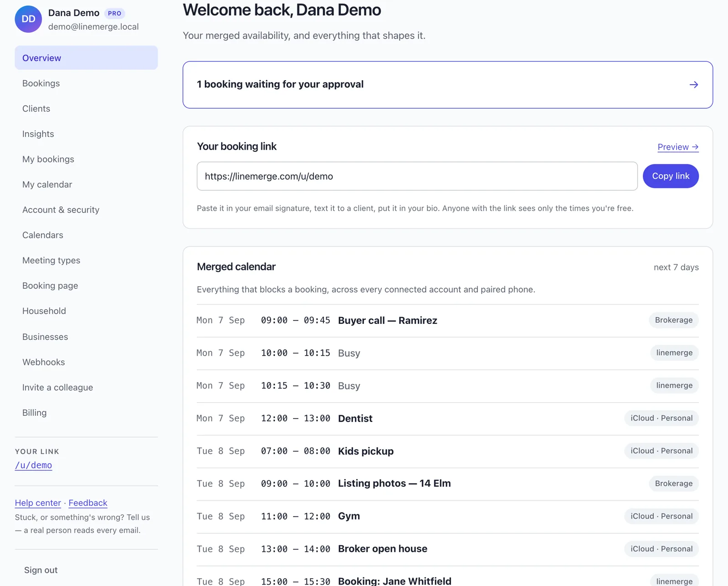Click the Preview link
This screenshot has height=586, width=728.
(x=678, y=147)
